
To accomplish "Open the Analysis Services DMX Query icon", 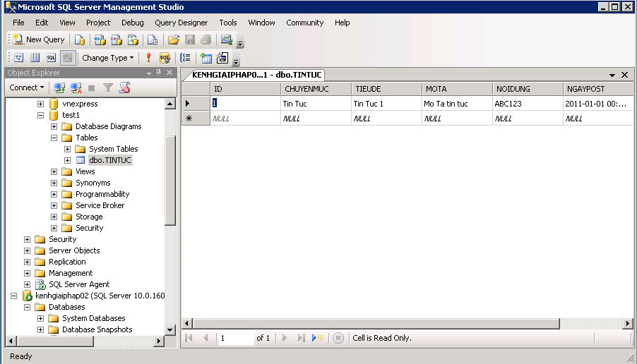I will tap(117, 40).
